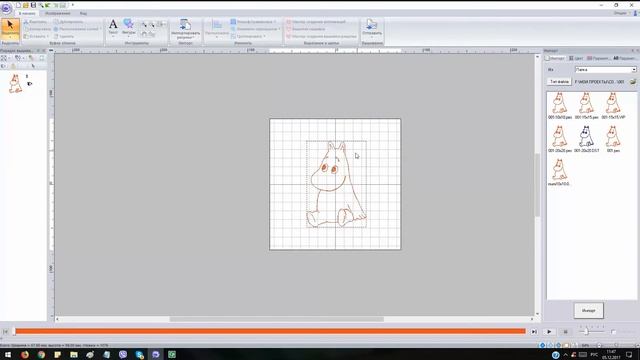Show hidden system tray icons chevron
The height and width of the screenshot is (360, 640).
(565, 355)
